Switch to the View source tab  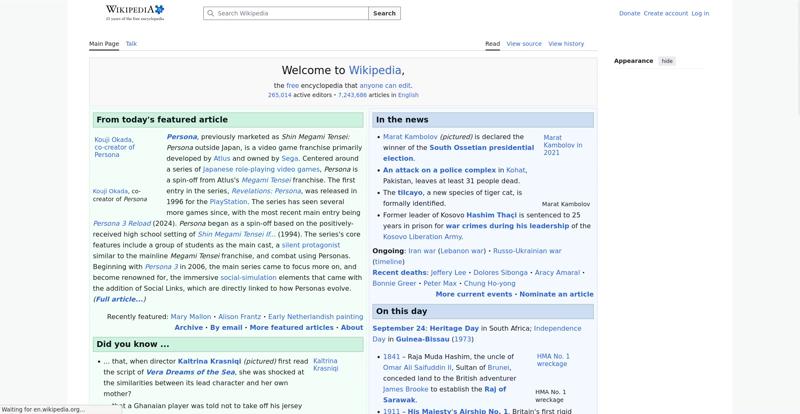pyautogui.click(x=524, y=44)
